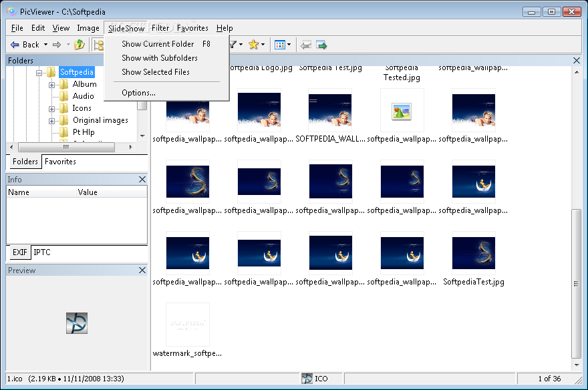Select the SoftpediaTest.jpg thumbnail
The width and height of the screenshot is (588, 390).
click(474, 253)
